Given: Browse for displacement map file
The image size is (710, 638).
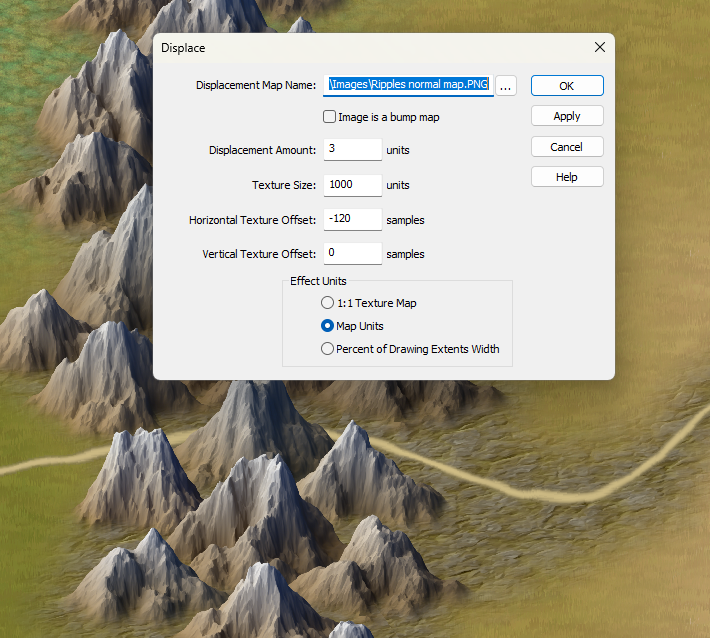Looking at the screenshot, I should (506, 85).
